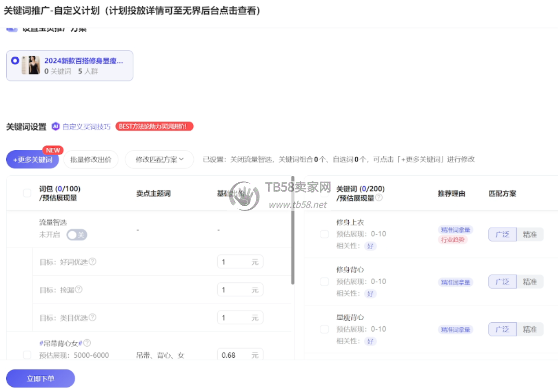Click the 行业趋势 tag in 修身上衣 row
Image resolution: width=558 pixels, height=392 pixels.
453,240
